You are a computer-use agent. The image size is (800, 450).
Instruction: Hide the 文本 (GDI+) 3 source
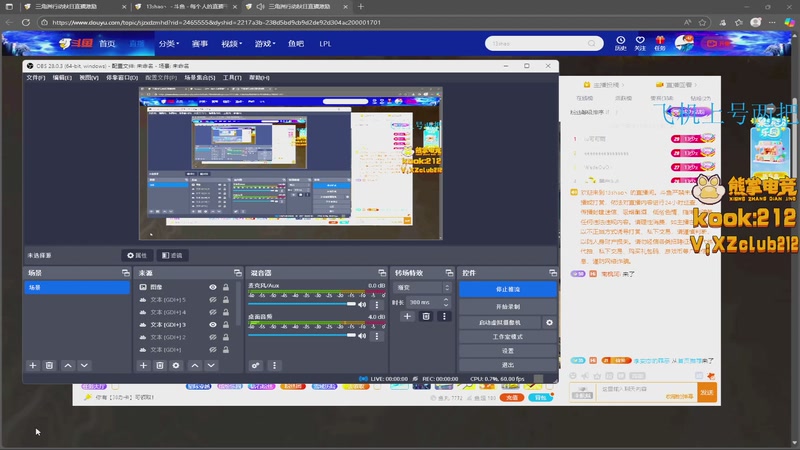tap(213, 324)
